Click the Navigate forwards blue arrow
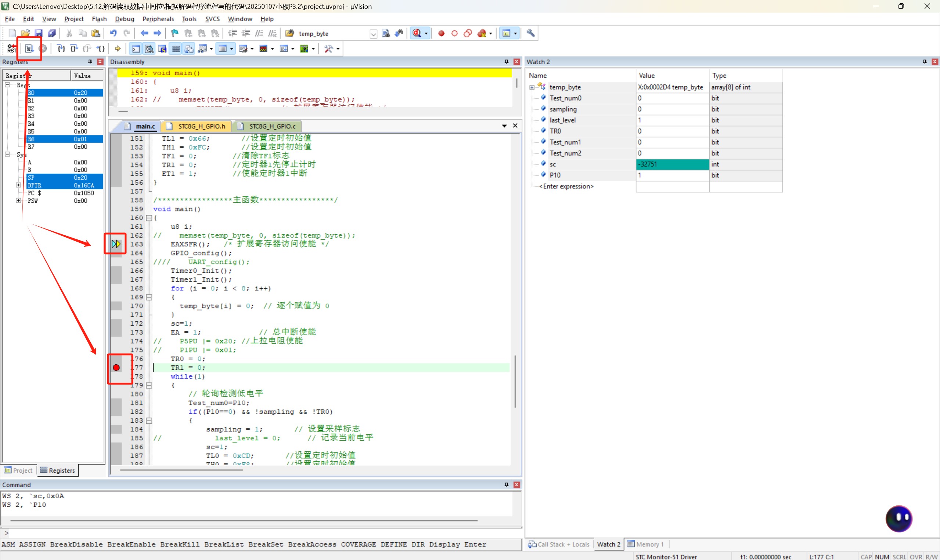The image size is (940, 560). 157,33
